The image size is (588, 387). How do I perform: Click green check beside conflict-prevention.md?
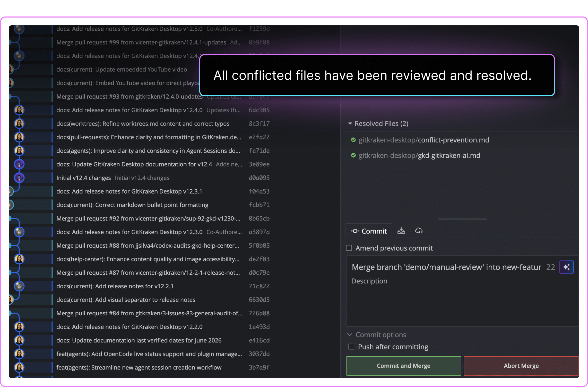pyautogui.click(x=353, y=140)
